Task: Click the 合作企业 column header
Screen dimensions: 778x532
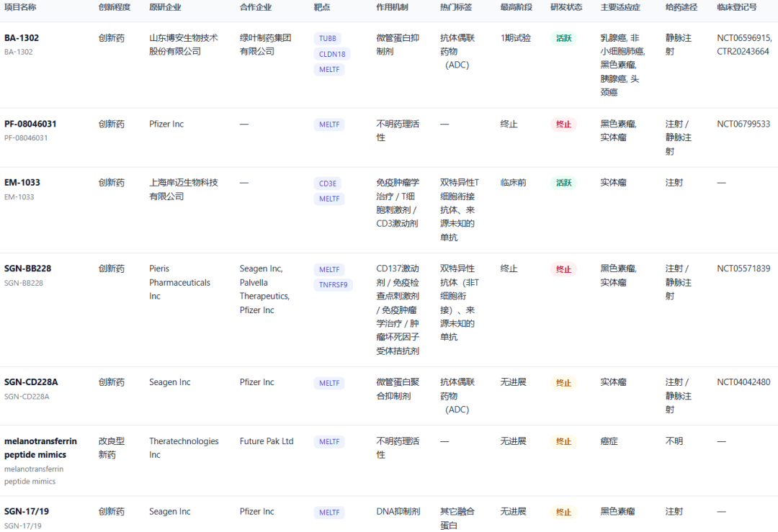Action: (x=256, y=7)
